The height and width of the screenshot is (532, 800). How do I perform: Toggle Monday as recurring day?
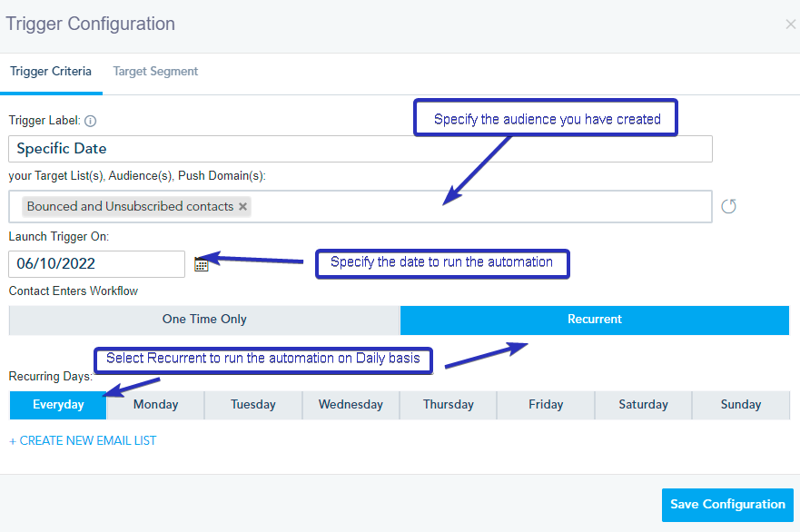(155, 405)
